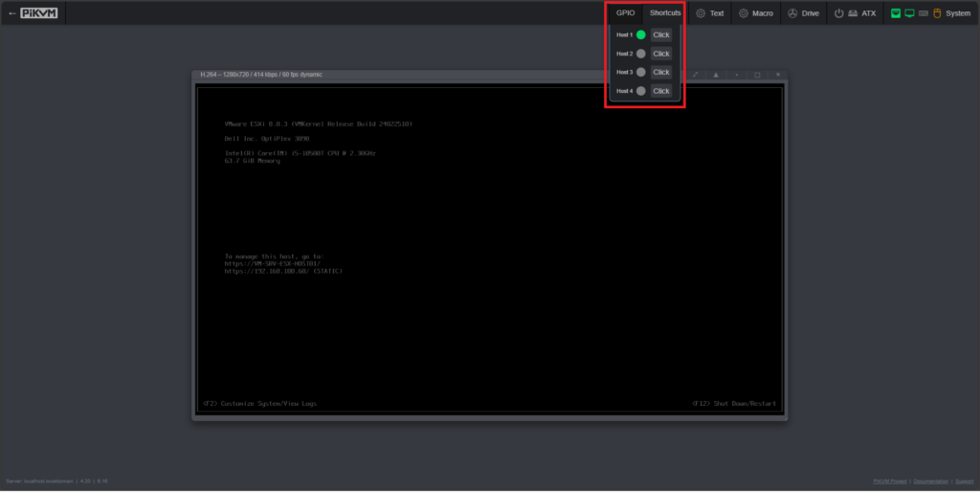Open the PiKVM Project footer link
Image resolution: width=980 pixels, height=492 pixels.
click(890, 481)
